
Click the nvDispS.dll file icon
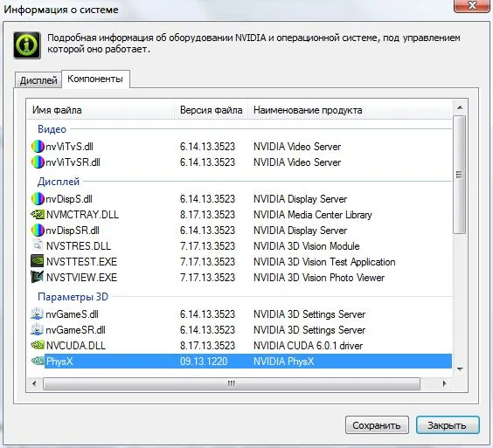click(38, 199)
